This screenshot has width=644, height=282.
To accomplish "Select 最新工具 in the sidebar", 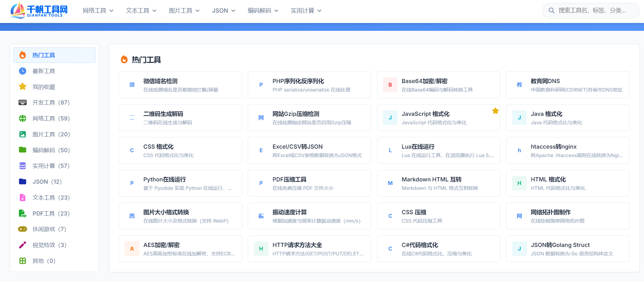I will coord(54,71).
